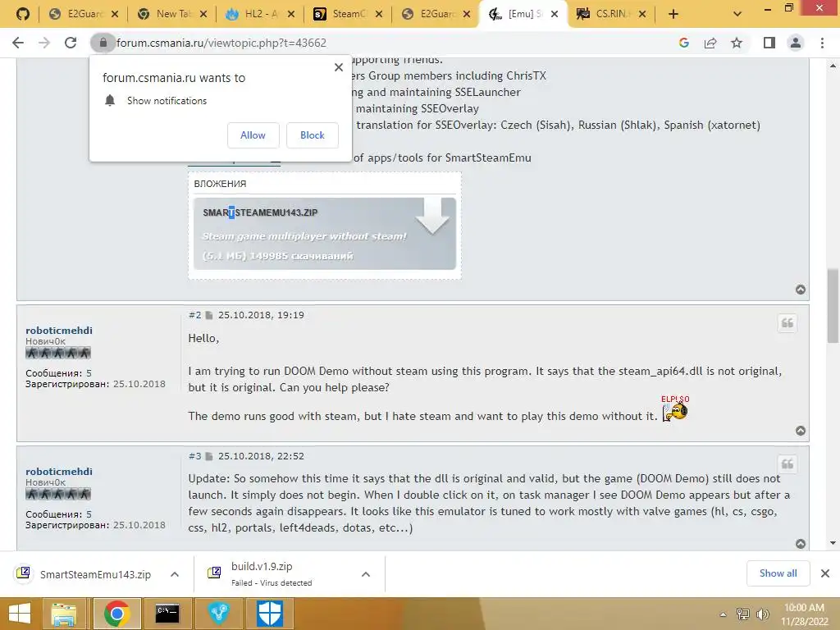Open site info via lock icon
840x630 pixels.
tap(103, 43)
